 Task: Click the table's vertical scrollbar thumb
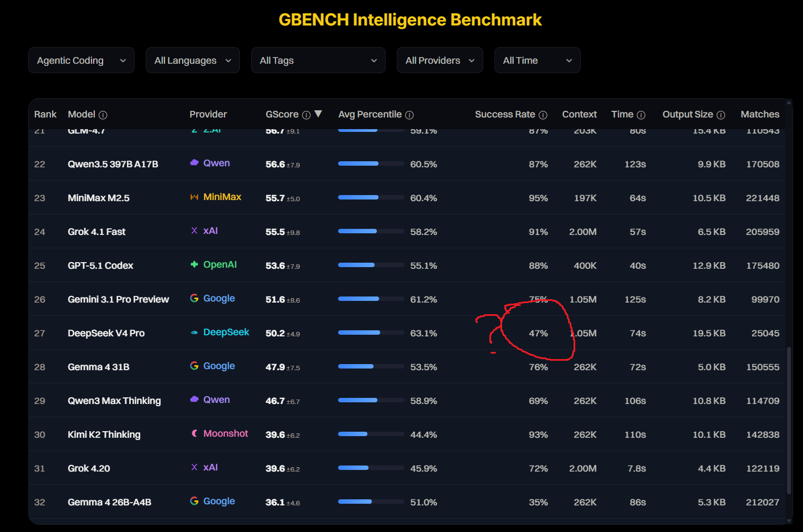coord(789,420)
